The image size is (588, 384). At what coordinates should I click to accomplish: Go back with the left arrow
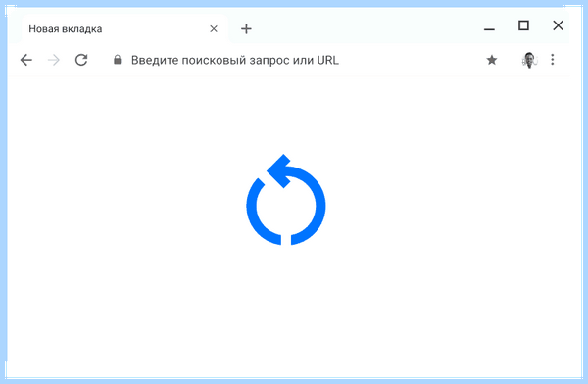pyautogui.click(x=25, y=60)
